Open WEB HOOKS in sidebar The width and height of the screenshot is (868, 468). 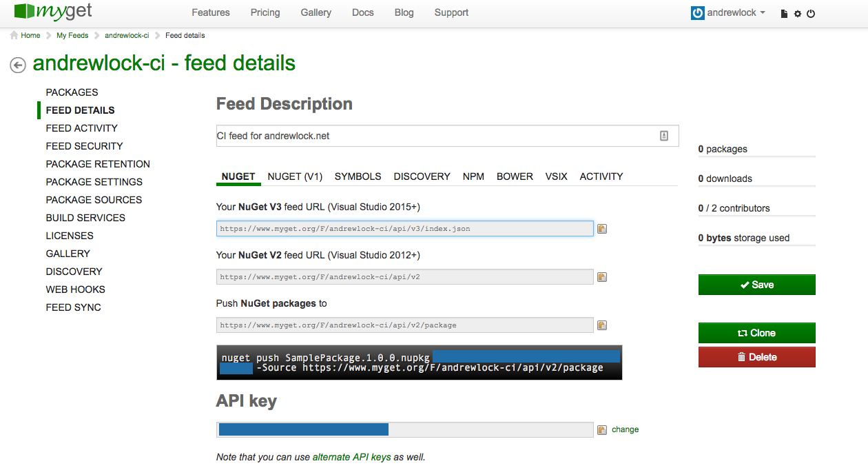76,289
